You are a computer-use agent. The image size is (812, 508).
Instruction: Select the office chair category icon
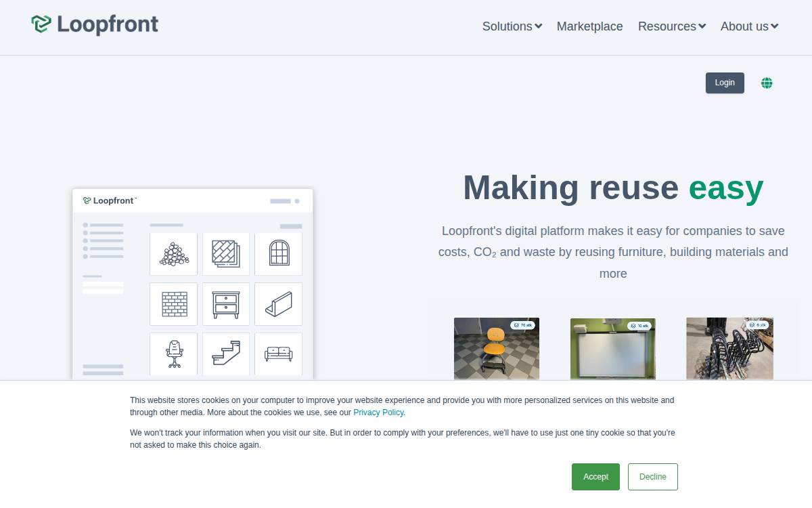(174, 354)
